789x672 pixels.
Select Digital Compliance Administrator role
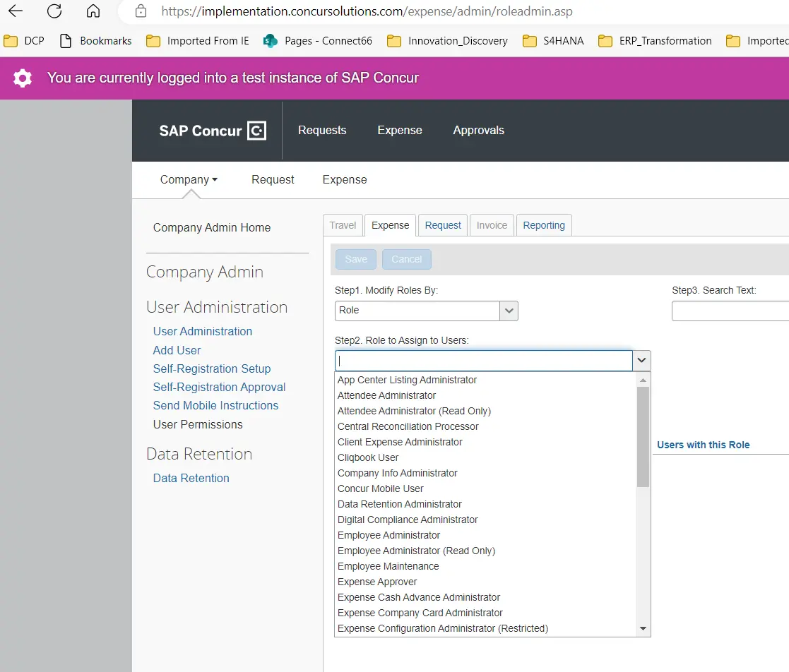coord(485,520)
